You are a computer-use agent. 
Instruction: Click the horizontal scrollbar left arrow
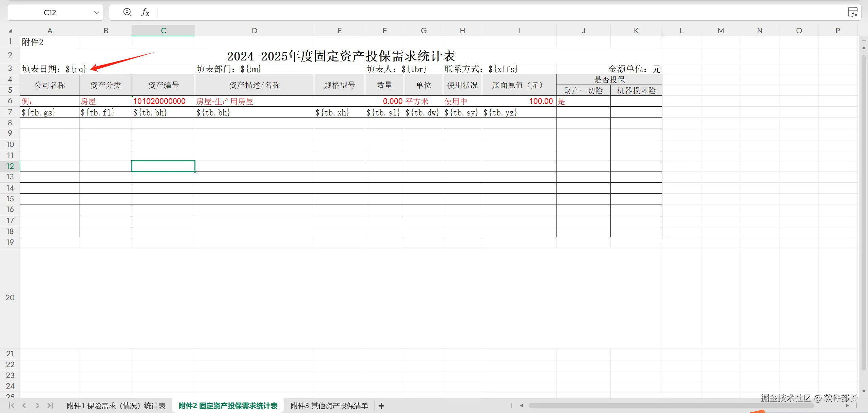tap(522, 406)
